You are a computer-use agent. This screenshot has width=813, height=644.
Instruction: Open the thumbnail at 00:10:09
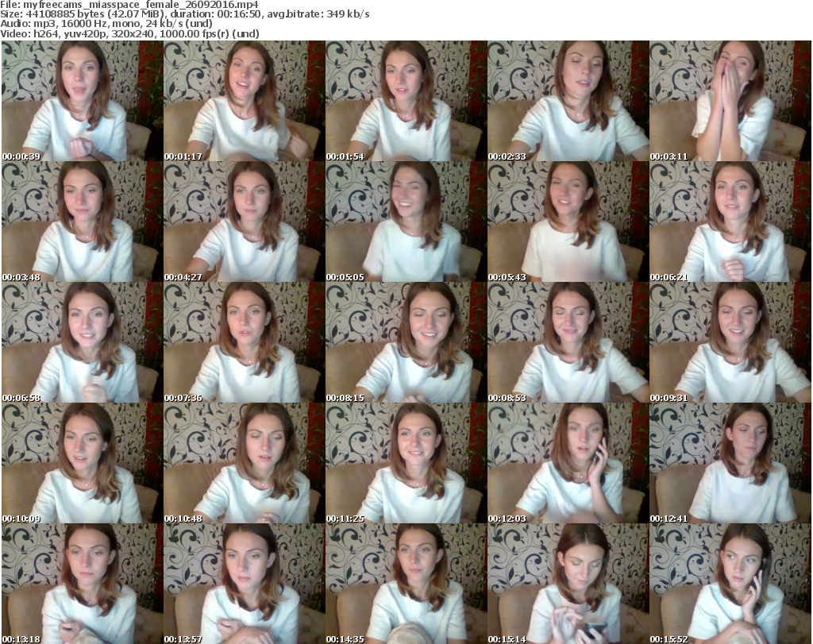click(82, 463)
